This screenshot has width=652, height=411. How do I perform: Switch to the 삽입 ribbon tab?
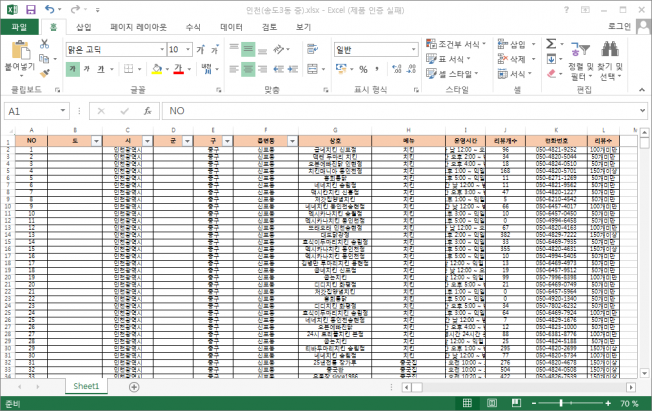(84, 27)
